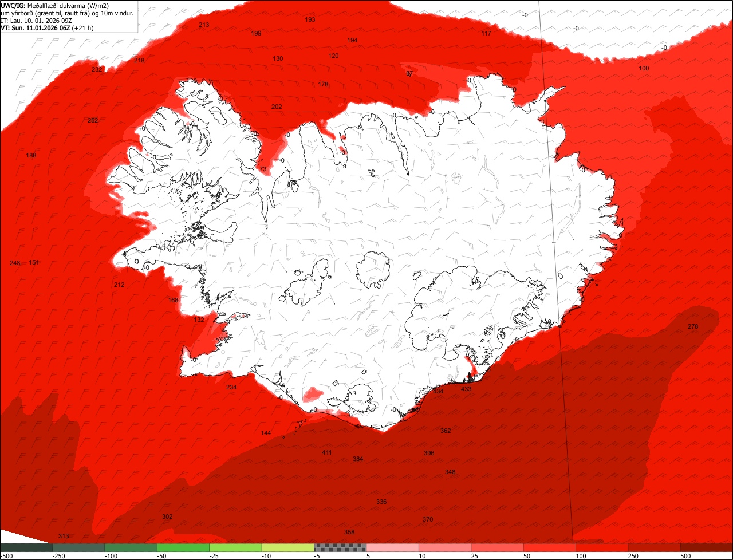Click the flux value 336
Screen dimensions: 733x560
381,502
